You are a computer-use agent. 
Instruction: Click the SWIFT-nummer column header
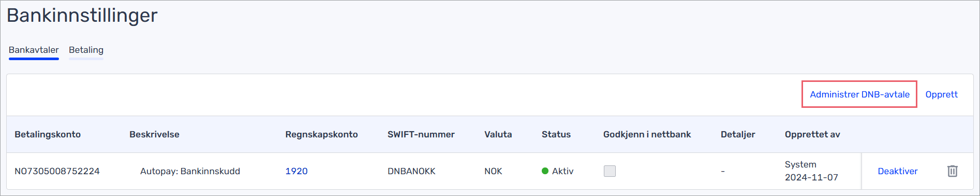coord(421,134)
